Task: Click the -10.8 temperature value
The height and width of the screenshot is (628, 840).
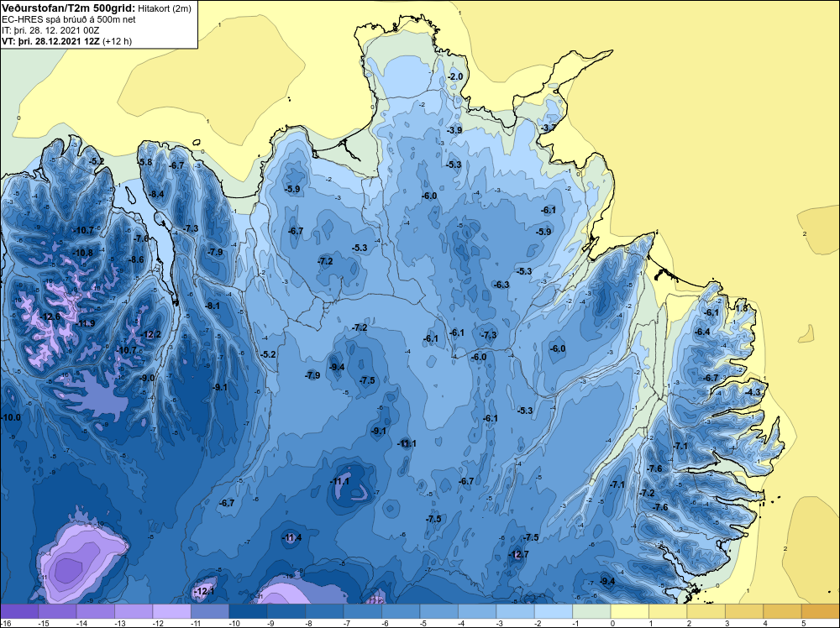Action: coord(82,253)
